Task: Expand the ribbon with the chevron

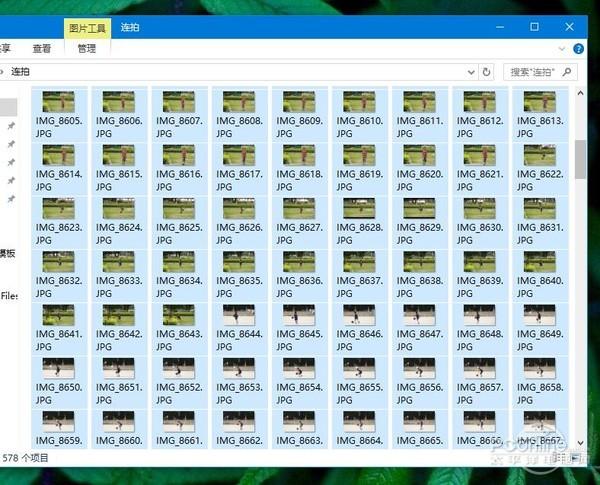Action: point(562,49)
